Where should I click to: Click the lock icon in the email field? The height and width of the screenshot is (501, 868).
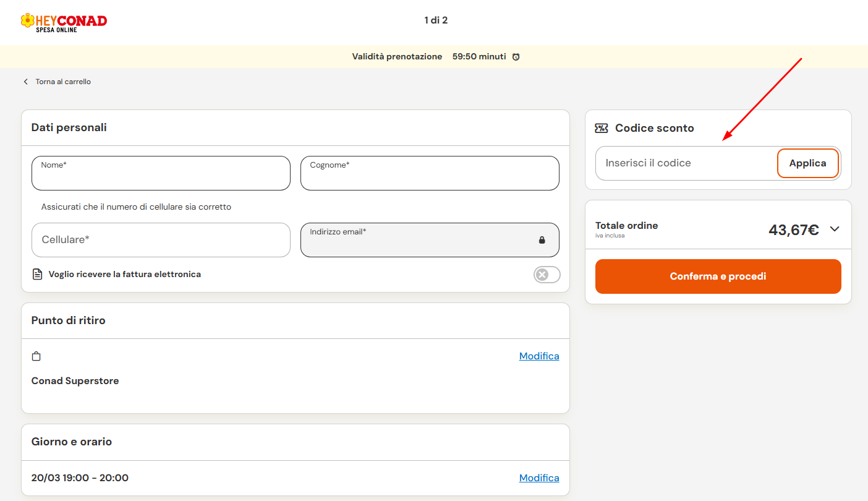pos(542,240)
